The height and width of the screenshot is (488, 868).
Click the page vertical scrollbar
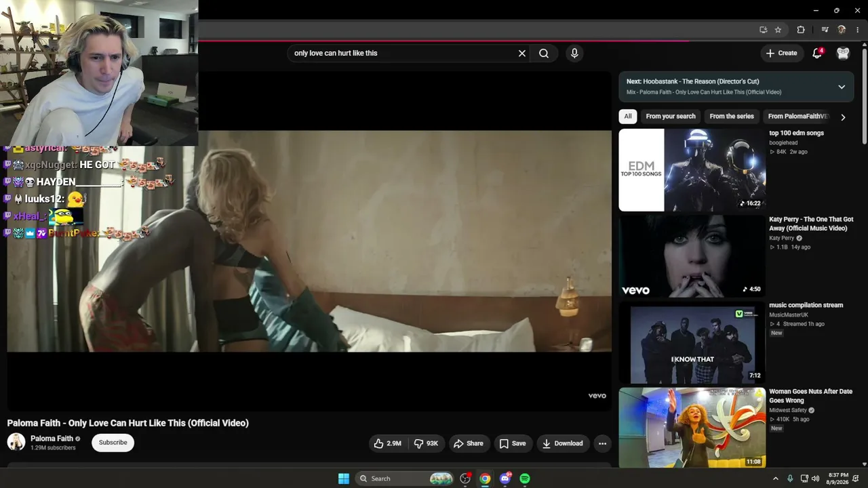tap(865, 95)
